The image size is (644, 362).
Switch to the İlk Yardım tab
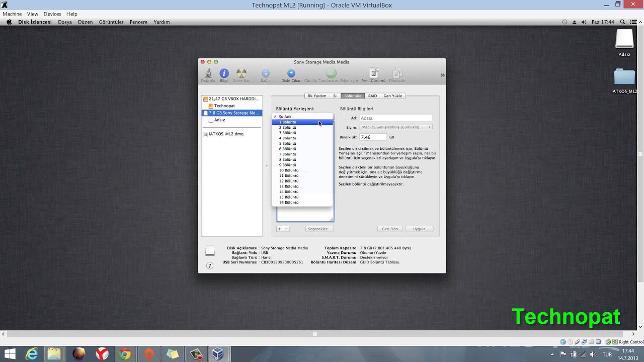click(x=317, y=96)
